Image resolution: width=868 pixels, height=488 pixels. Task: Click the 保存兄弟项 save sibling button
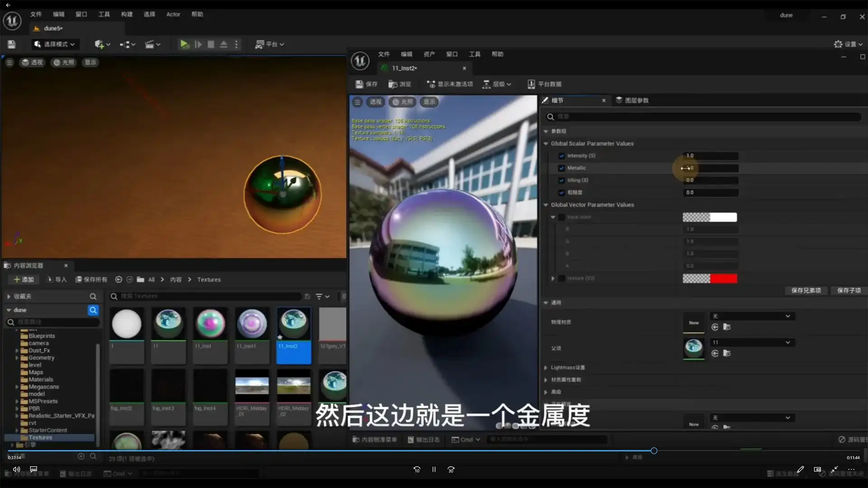pyautogui.click(x=806, y=291)
